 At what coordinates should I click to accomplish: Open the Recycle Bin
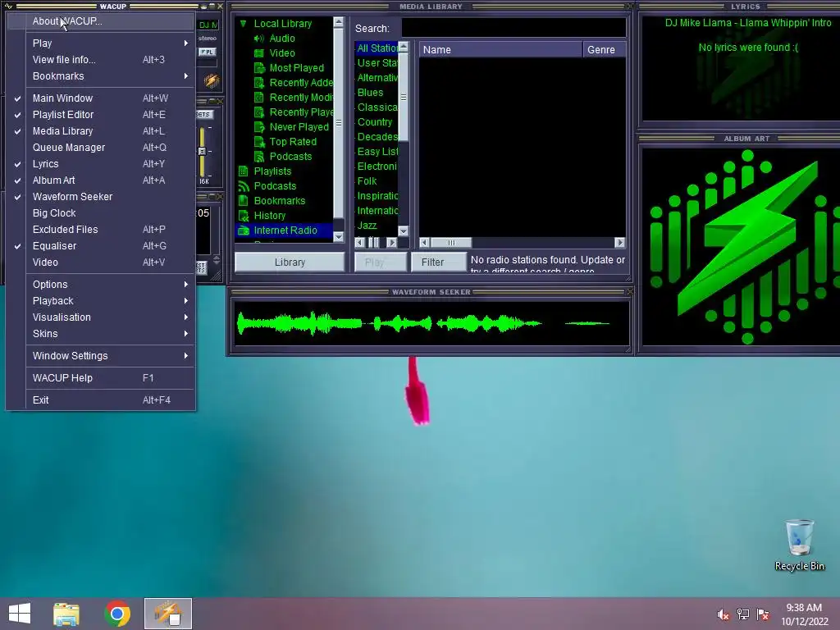coord(799,545)
